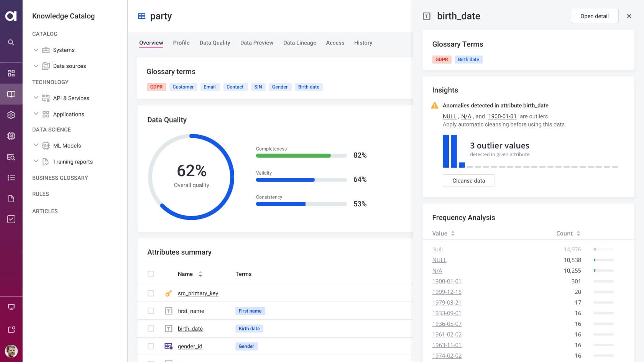Switch to the Data Lineage tab
The image size is (644, 362).
click(x=299, y=43)
